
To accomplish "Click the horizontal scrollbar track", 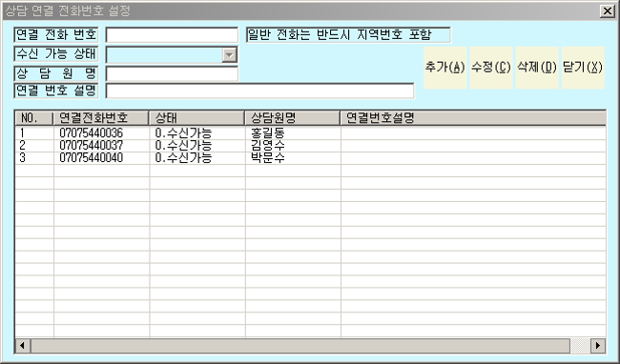I will click(x=580, y=346).
